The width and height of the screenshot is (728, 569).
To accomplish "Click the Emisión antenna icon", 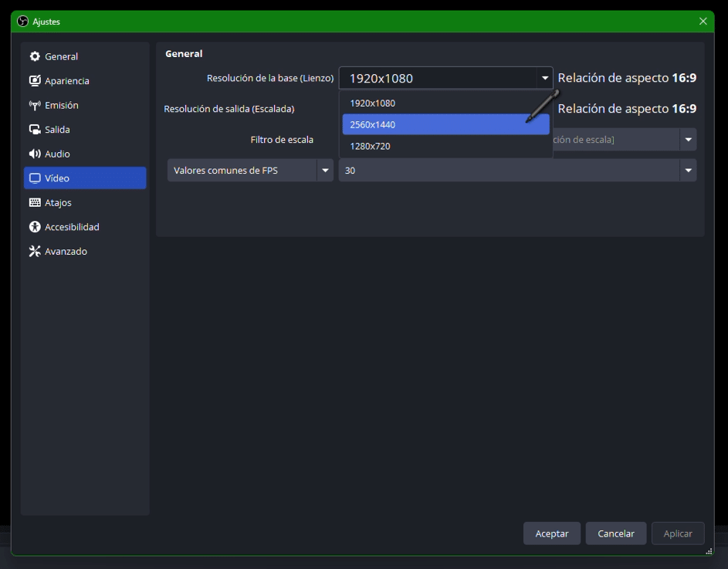I will pos(35,105).
